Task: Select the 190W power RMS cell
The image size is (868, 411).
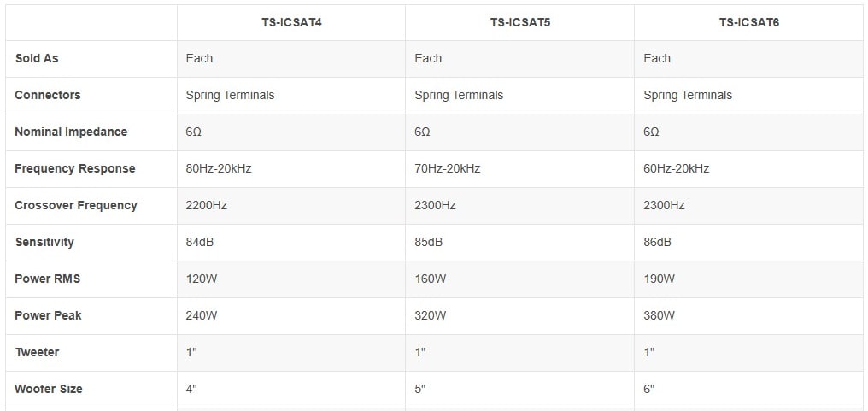Action: click(x=660, y=279)
